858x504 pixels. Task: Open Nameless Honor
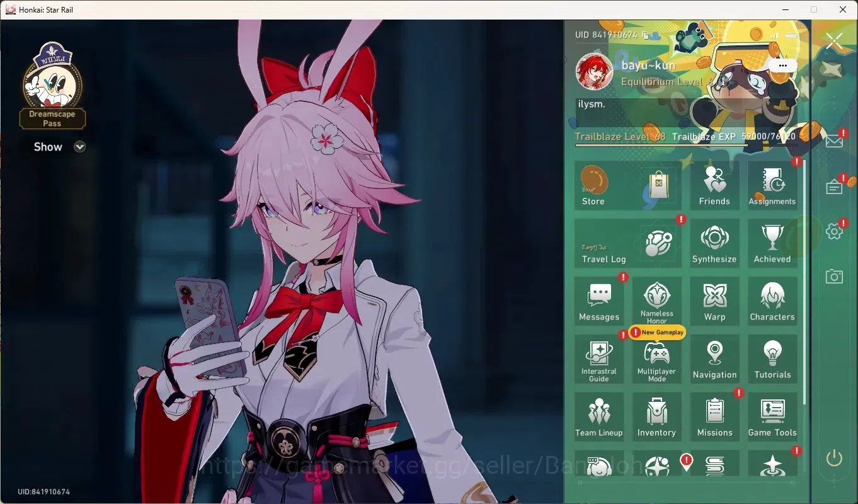[x=657, y=301]
